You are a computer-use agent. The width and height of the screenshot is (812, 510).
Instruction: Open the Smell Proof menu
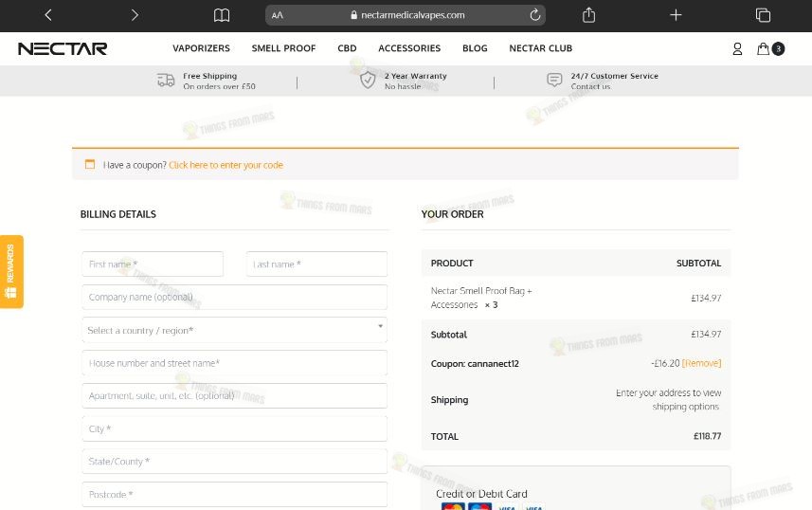click(284, 48)
